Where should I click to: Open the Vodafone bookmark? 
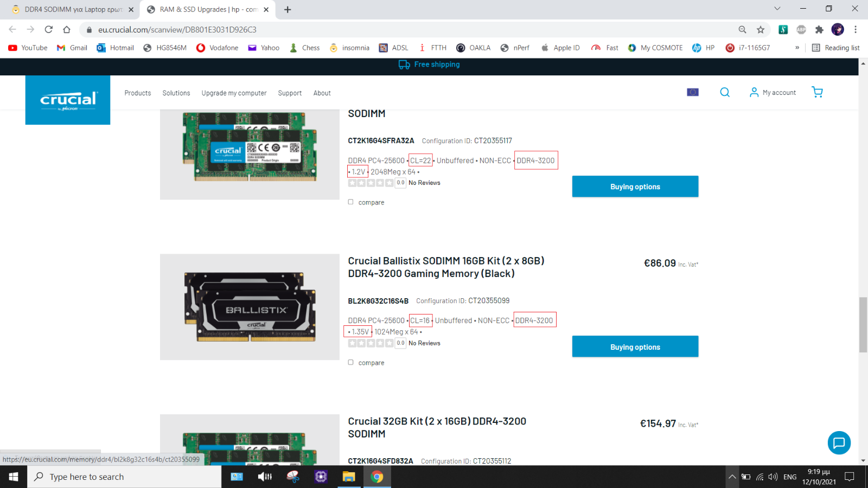click(218, 48)
